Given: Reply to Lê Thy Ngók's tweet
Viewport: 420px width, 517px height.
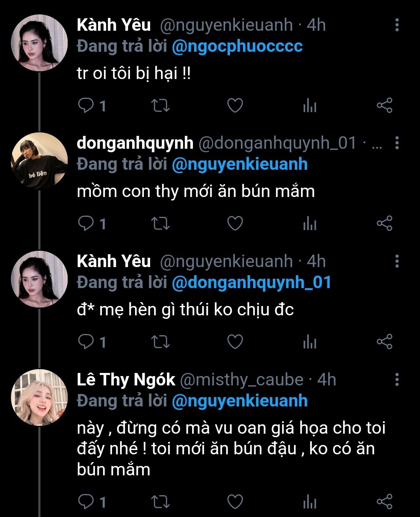Looking at the screenshot, I should click(x=86, y=502).
